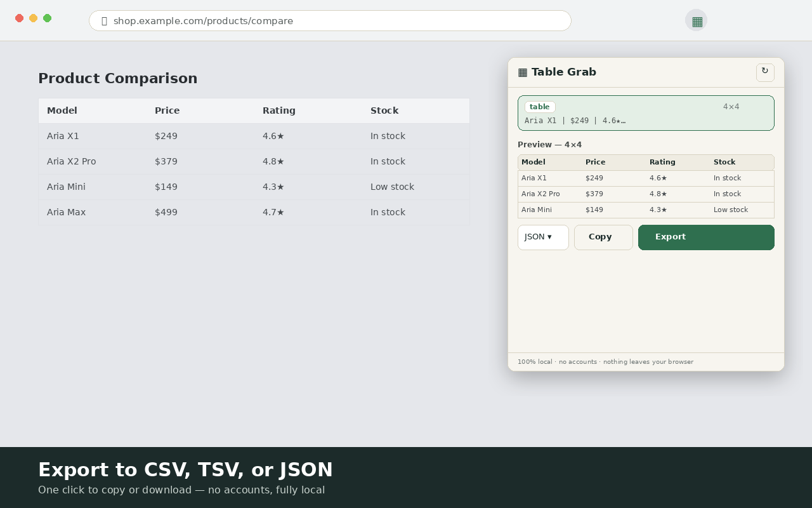Click the yellow minimize window button

coord(33,18)
